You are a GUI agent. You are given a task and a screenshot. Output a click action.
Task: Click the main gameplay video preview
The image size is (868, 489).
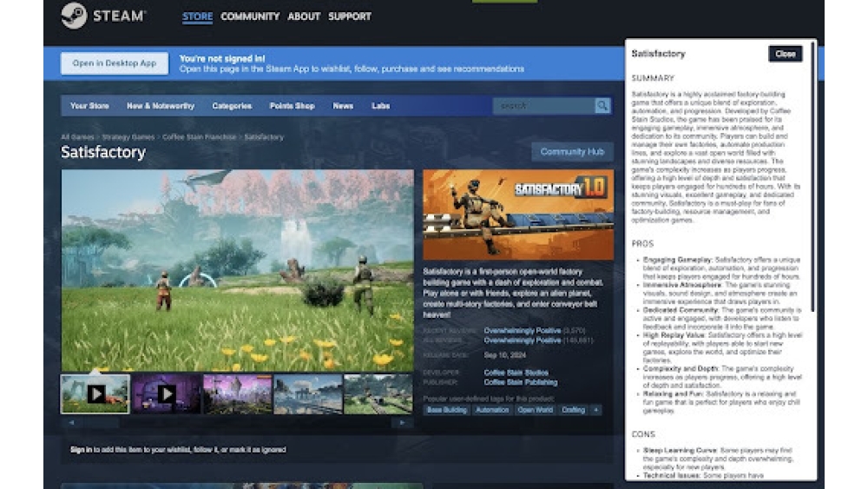tap(238, 270)
